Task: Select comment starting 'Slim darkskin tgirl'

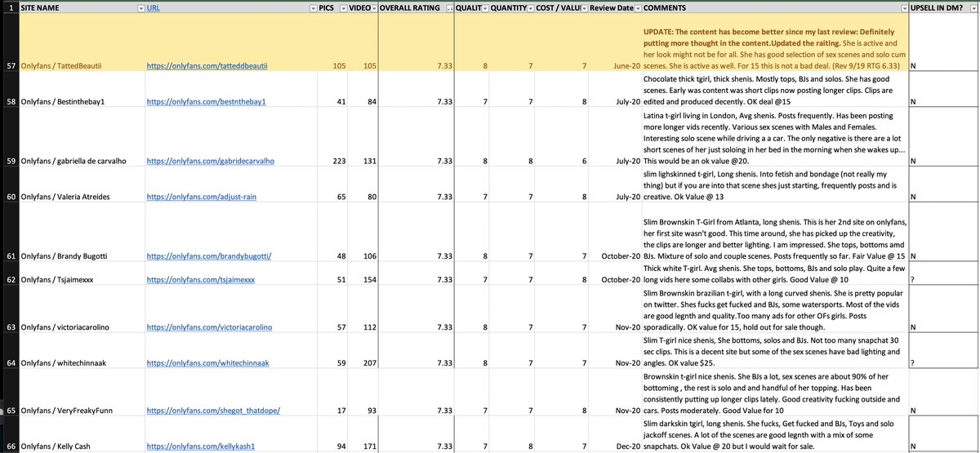Action: click(775, 435)
